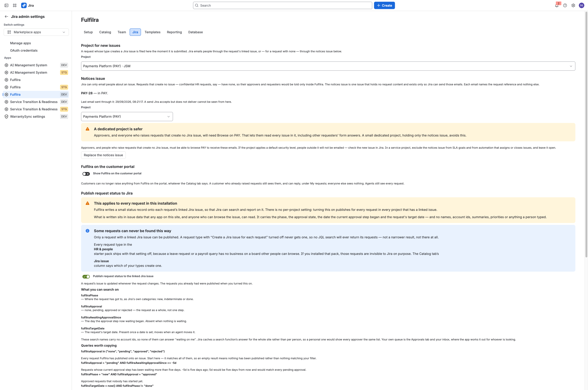Click the AI Management System DEV app icon
This screenshot has width=588, height=390.
coord(6,65)
